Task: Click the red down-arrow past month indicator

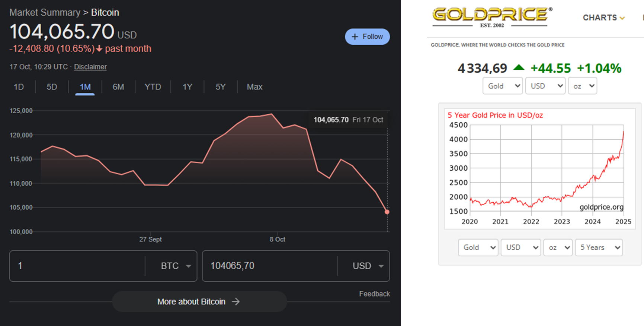Action: point(99,49)
